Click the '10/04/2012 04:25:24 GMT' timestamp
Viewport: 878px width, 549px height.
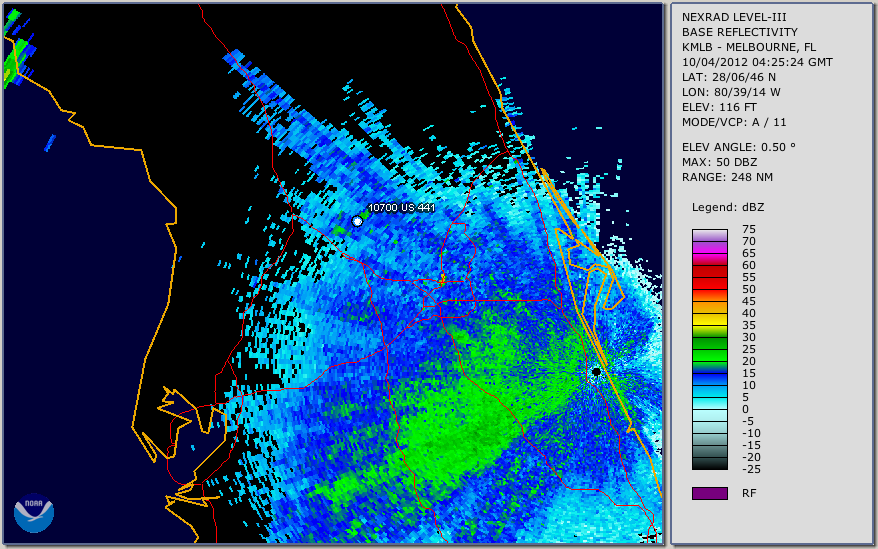tap(757, 62)
